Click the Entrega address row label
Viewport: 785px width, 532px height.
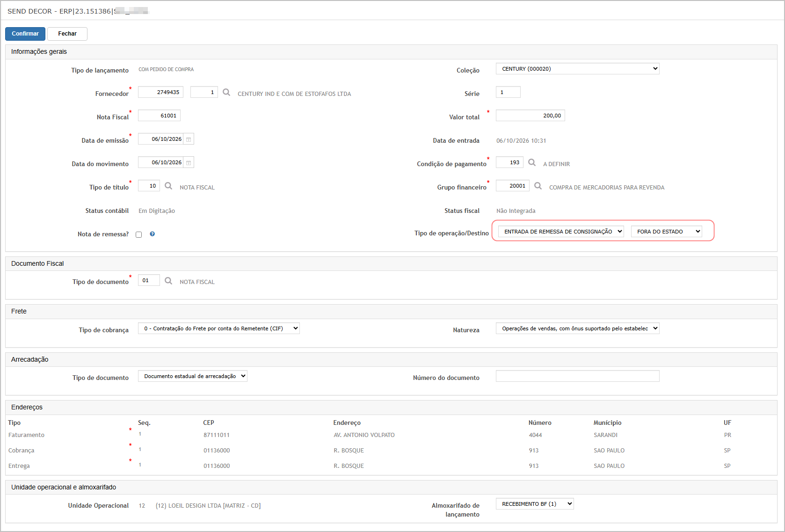coord(19,466)
